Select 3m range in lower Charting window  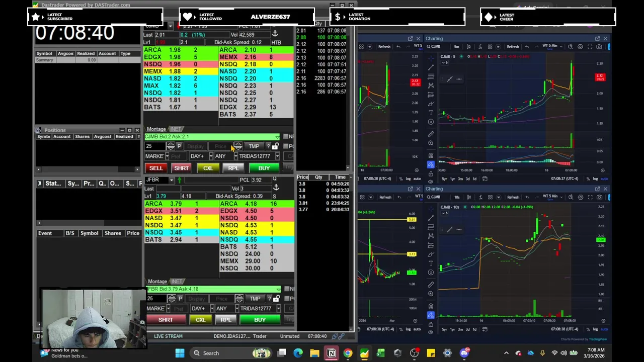pyautogui.click(x=460, y=329)
